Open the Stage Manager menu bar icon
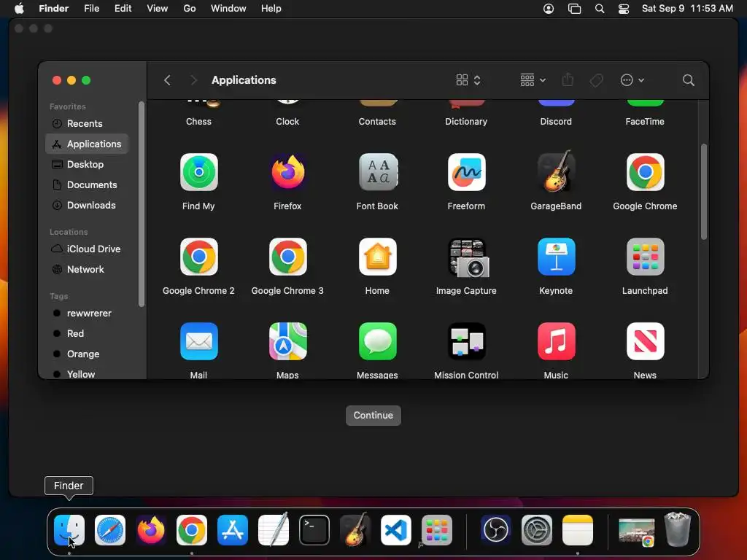 [x=575, y=9]
